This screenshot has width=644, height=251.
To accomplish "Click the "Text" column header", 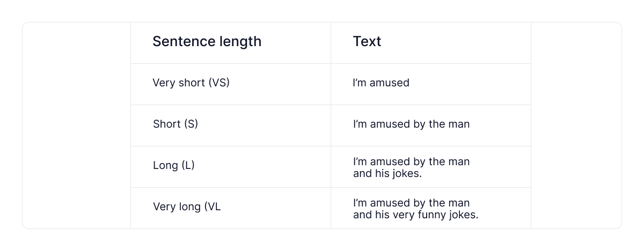I will (367, 42).
